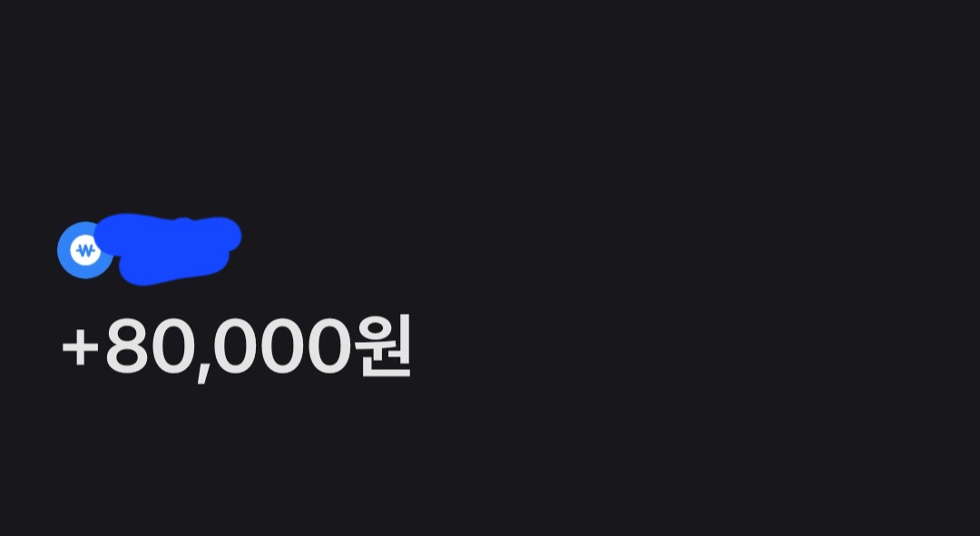
Task: Click the center of the blue redaction mark
Action: [x=168, y=249]
